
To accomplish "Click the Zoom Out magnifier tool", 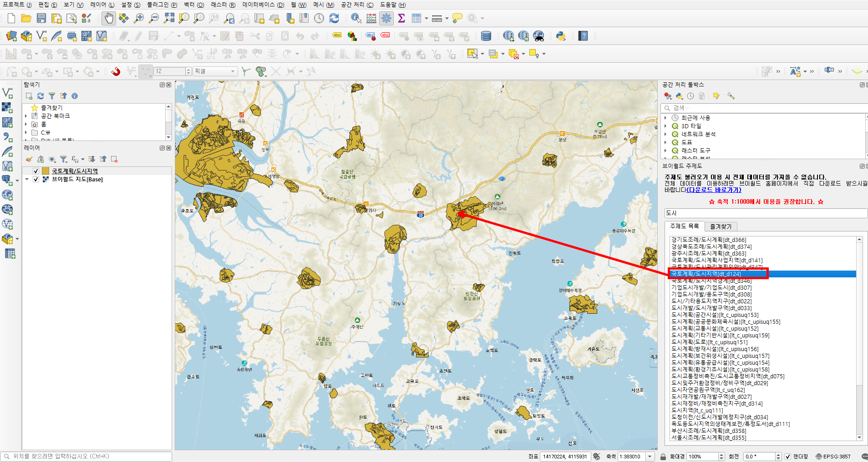I will [x=154, y=18].
